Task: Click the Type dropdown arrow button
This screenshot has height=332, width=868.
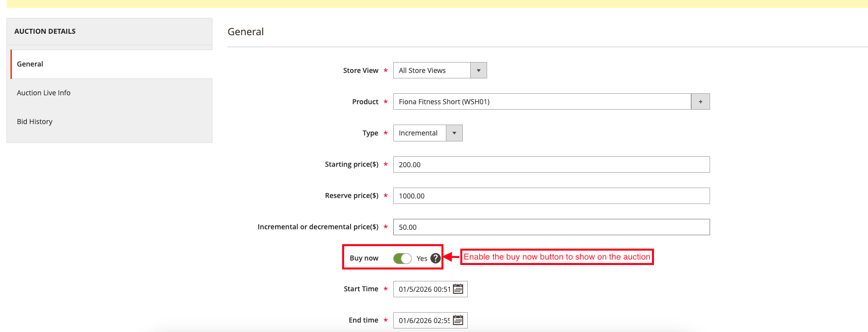Action: tap(454, 133)
